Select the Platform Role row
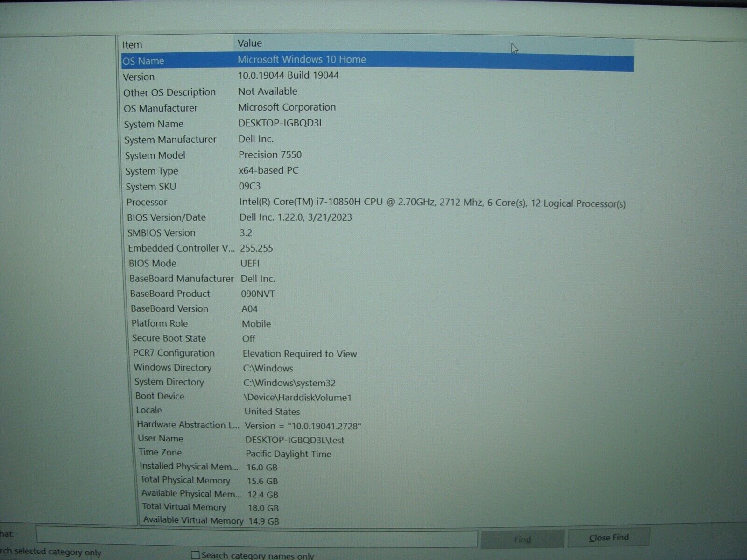747x560 pixels. (x=377, y=323)
